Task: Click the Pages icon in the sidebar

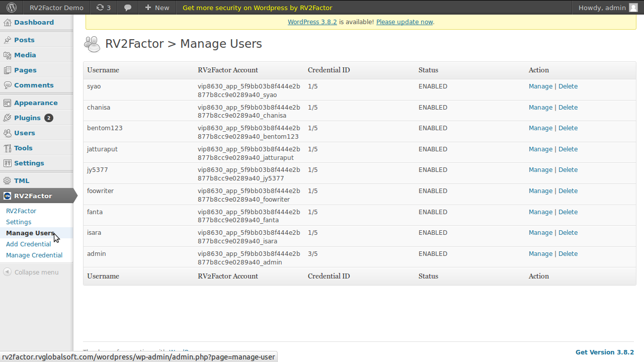Action: pos(8,70)
